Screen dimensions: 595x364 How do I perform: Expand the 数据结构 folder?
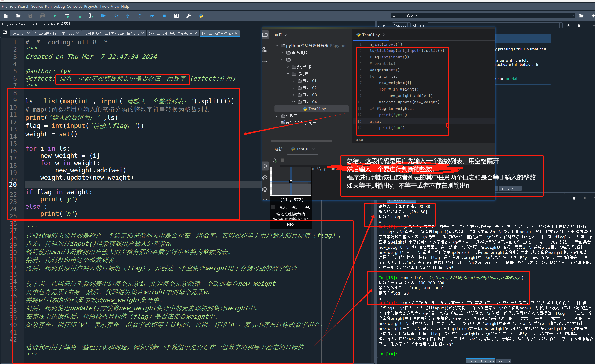click(x=288, y=67)
